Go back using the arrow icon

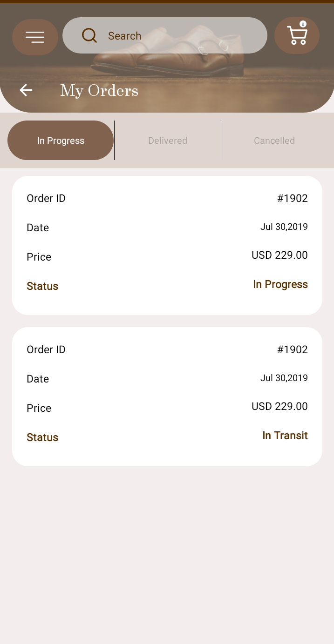pos(26,90)
